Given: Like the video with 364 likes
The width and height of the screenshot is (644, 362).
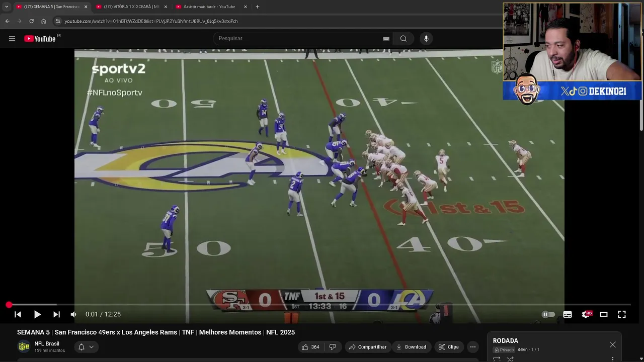Looking at the screenshot, I should (x=310, y=347).
